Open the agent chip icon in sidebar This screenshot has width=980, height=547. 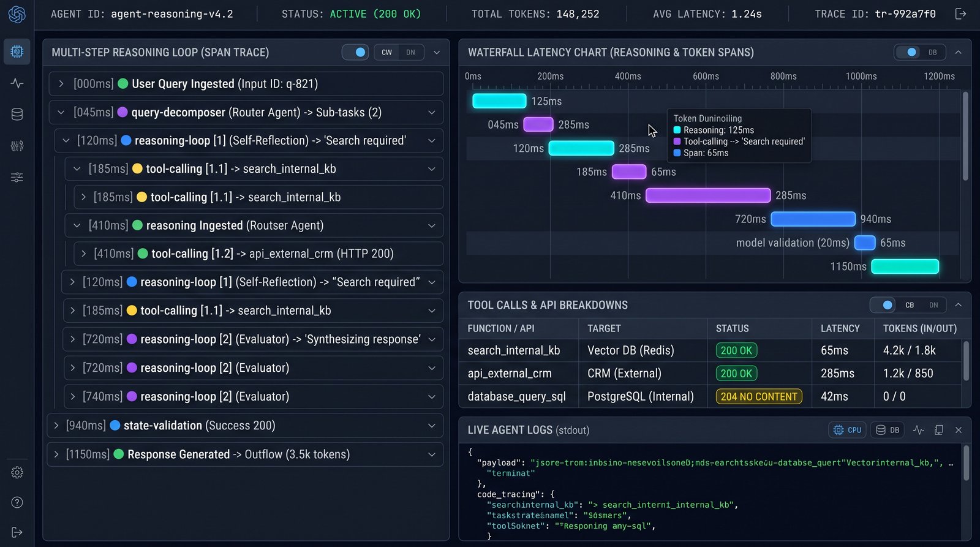click(17, 51)
